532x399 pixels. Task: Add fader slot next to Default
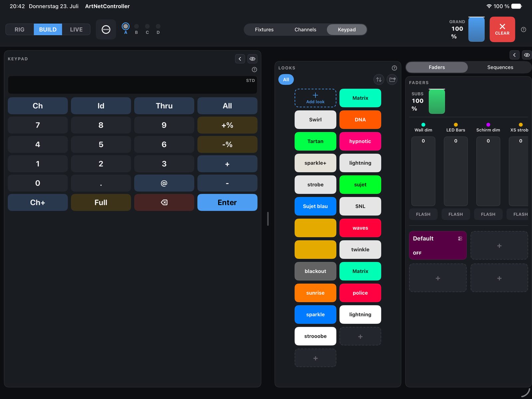tap(499, 245)
